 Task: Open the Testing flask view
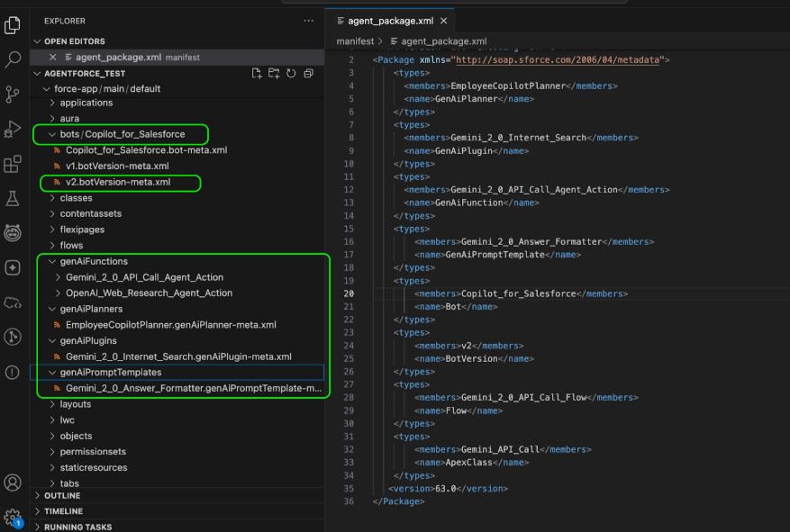[x=12, y=198]
